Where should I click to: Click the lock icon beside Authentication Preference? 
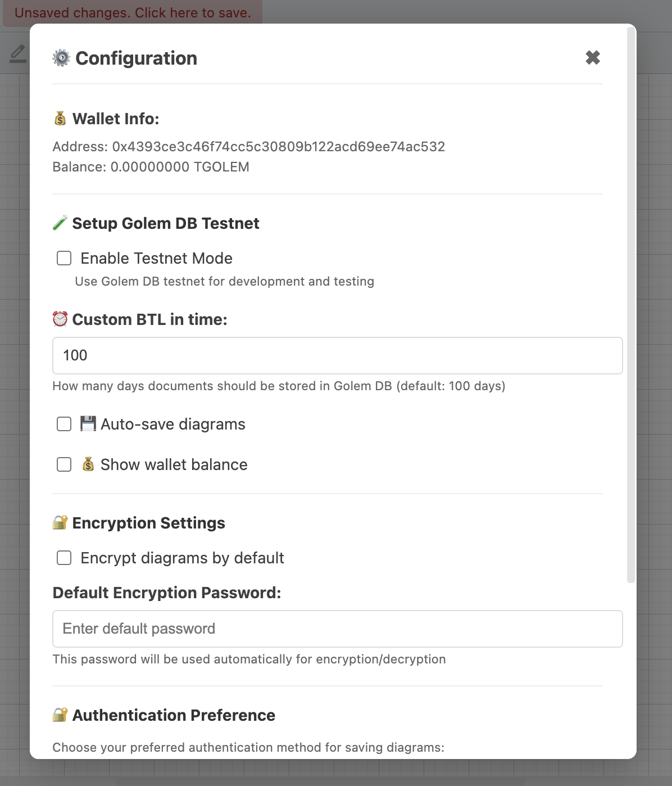coord(60,715)
